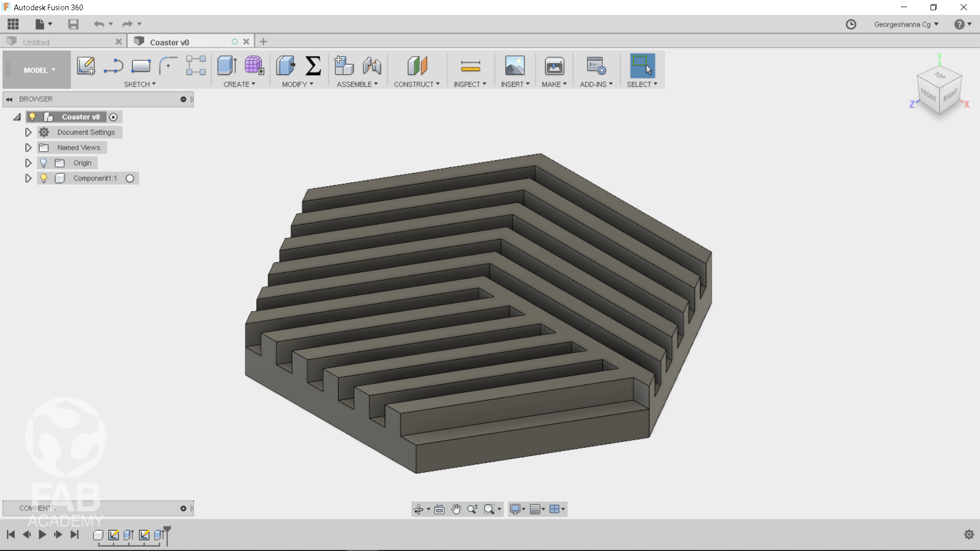Click the Create Sketch tool

(86, 66)
